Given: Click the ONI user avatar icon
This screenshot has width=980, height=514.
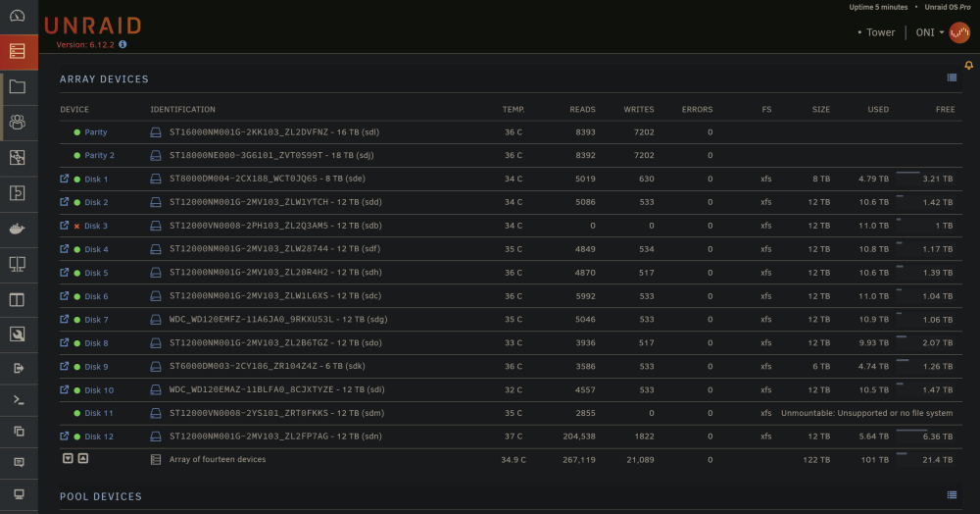Looking at the screenshot, I should pos(959,32).
